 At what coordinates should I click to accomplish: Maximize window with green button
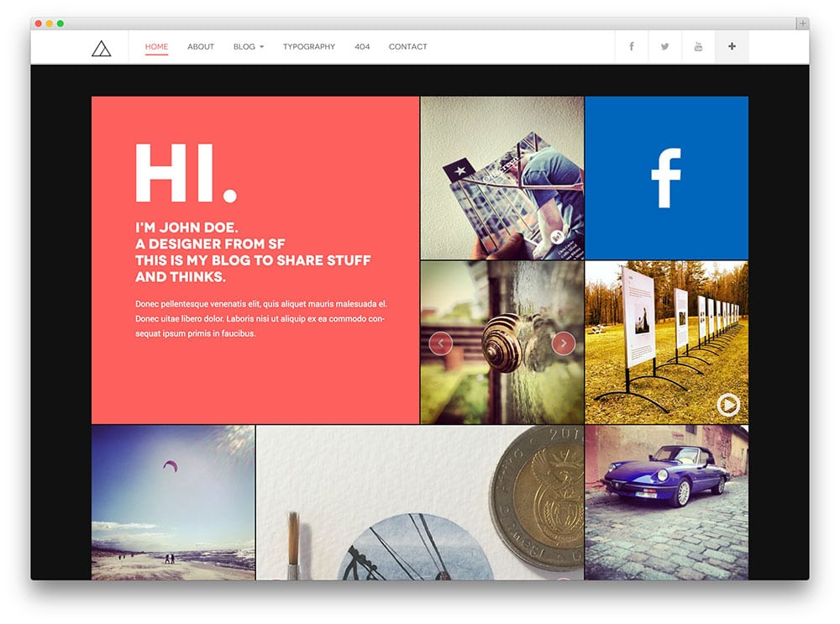(x=60, y=24)
